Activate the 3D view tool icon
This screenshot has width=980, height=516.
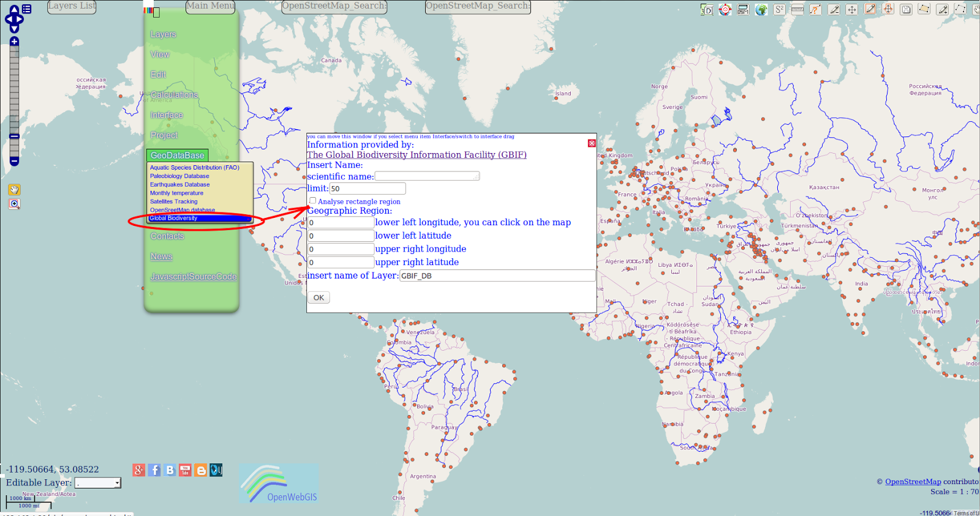(x=707, y=10)
